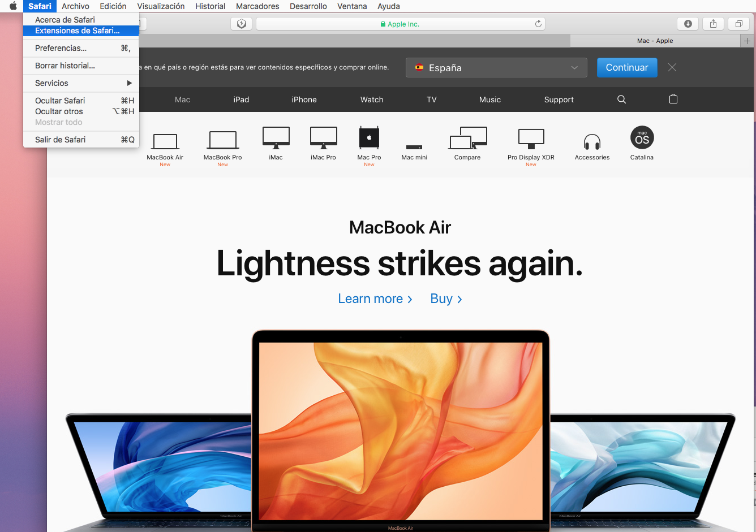Click the search magnifier icon in Apple nav

click(621, 100)
